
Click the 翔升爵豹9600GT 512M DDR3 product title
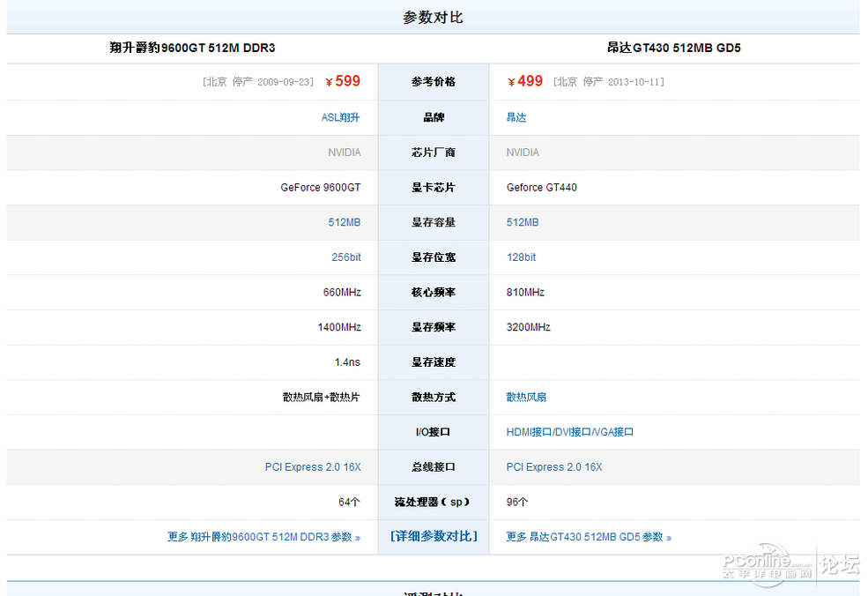[192, 48]
